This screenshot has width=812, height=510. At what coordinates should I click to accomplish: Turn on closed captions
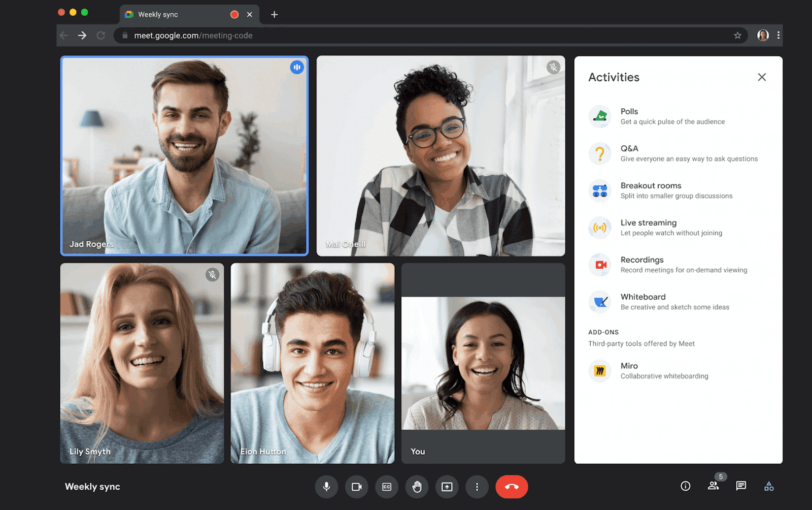(387, 487)
